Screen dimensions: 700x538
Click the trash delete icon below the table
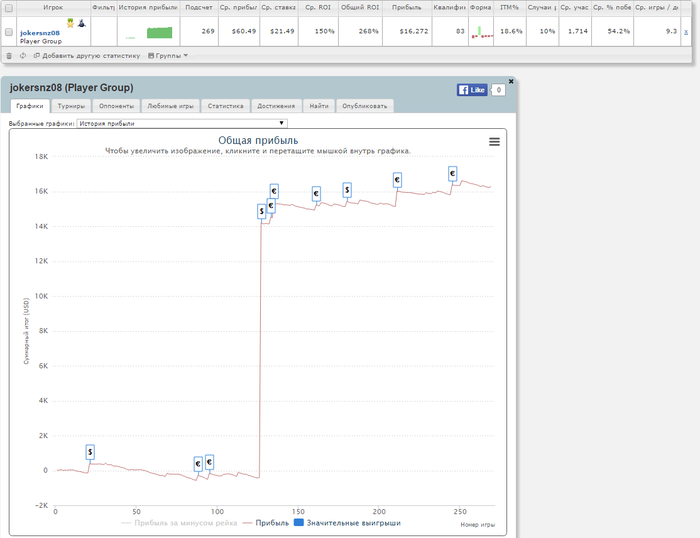point(9,56)
